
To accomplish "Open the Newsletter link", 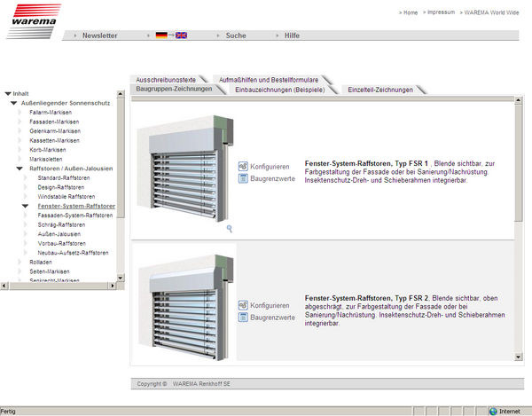I will click(x=99, y=35).
